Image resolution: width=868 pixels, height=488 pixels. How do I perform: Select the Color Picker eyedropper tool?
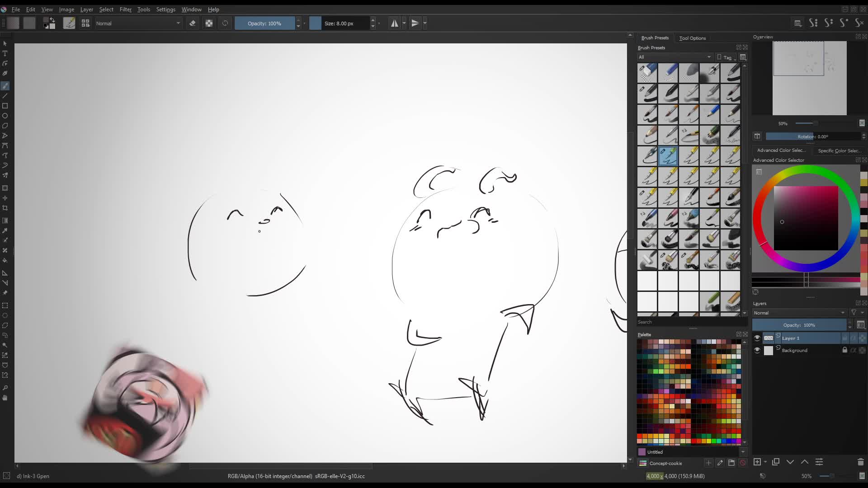tap(5, 230)
